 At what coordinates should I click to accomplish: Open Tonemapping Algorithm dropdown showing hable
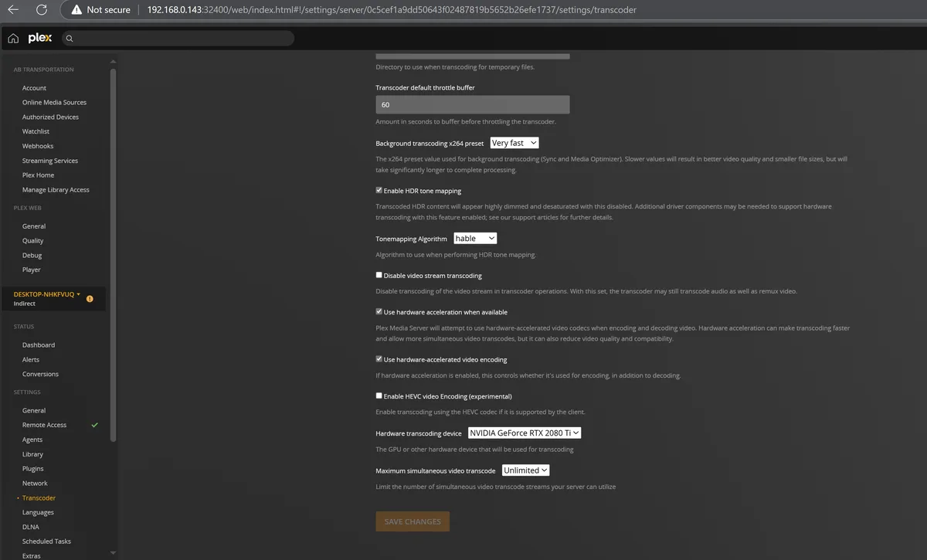pos(475,239)
